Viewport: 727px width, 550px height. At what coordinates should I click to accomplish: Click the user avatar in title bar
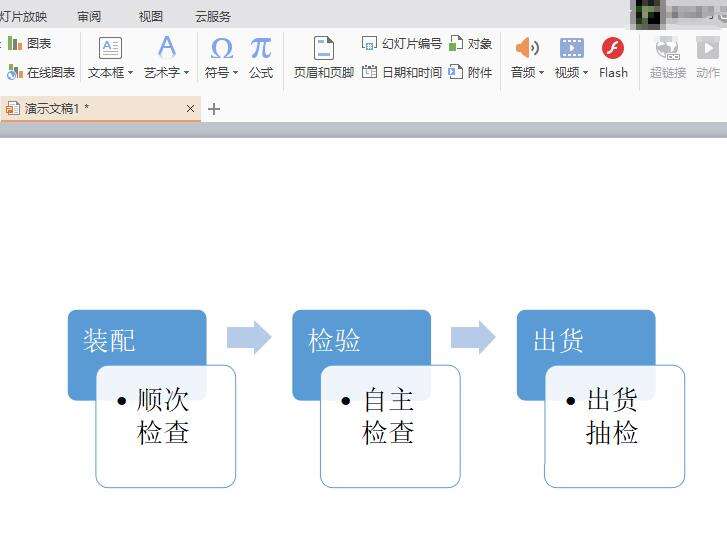[648, 14]
